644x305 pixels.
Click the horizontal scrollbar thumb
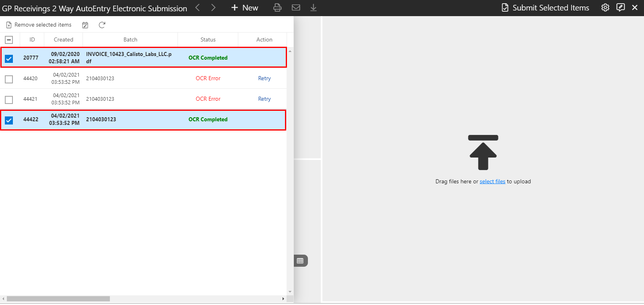pyautogui.click(x=58, y=299)
